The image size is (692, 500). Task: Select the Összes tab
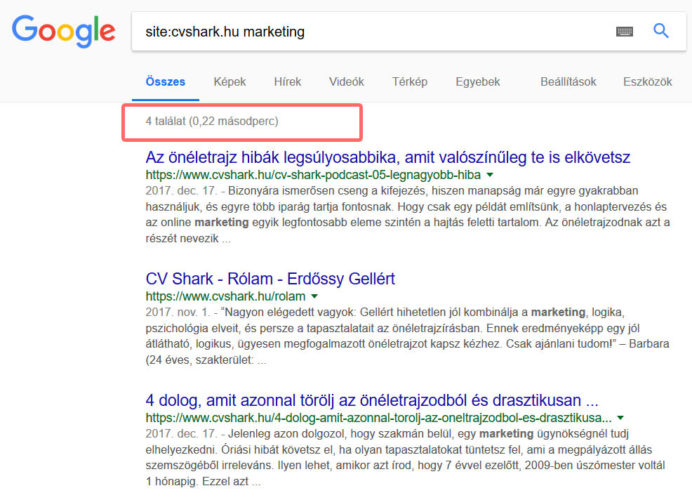tap(165, 82)
